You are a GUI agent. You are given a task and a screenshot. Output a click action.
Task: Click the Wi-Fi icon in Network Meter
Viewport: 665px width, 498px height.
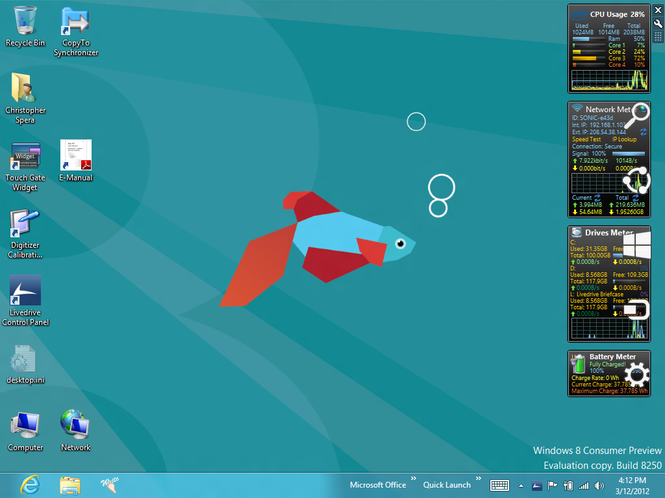(x=576, y=108)
